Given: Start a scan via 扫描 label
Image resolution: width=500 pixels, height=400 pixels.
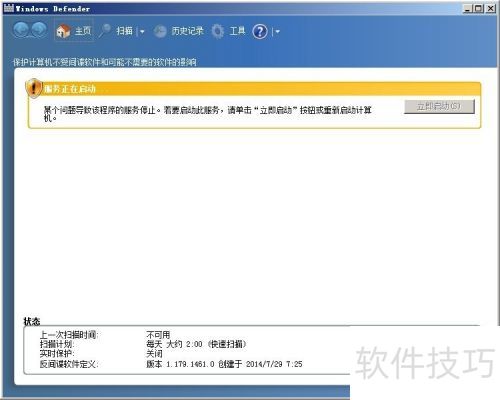Looking at the screenshot, I should click(x=125, y=31).
